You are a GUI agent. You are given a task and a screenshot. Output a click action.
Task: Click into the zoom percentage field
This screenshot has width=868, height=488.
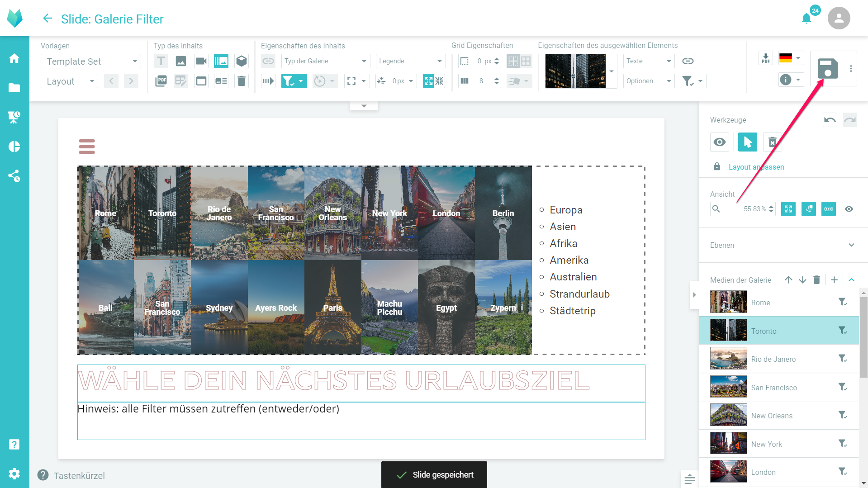pyautogui.click(x=742, y=209)
